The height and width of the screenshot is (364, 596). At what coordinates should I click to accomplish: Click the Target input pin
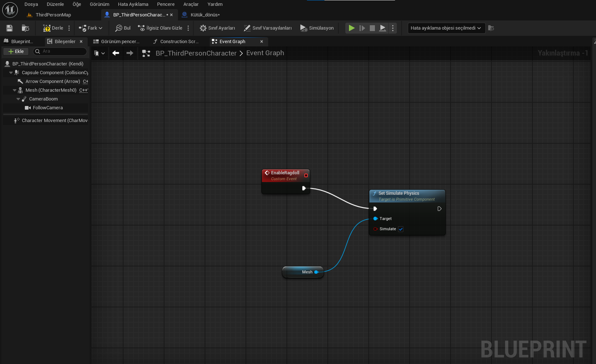[x=375, y=219]
